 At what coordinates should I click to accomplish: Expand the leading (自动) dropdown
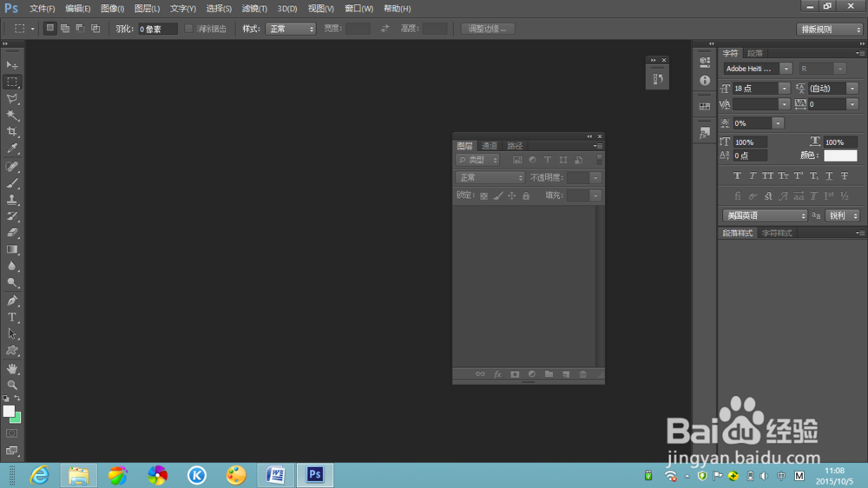tap(852, 89)
